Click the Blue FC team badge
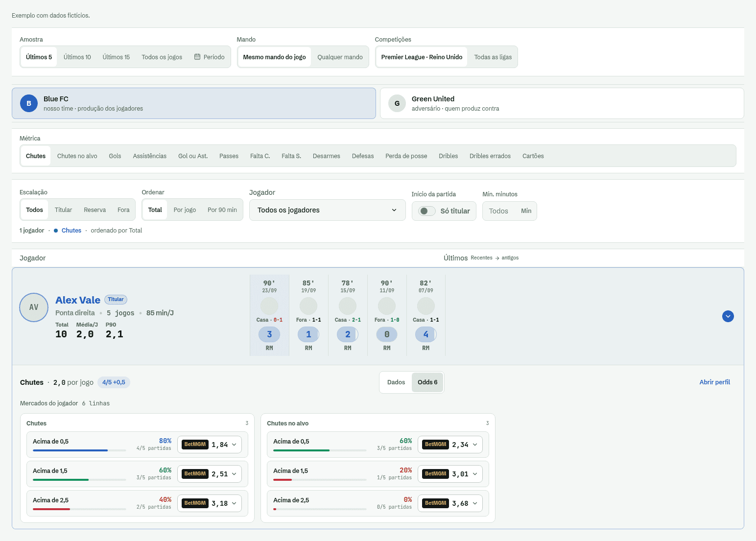Image resolution: width=756 pixels, height=541 pixels. (29, 103)
